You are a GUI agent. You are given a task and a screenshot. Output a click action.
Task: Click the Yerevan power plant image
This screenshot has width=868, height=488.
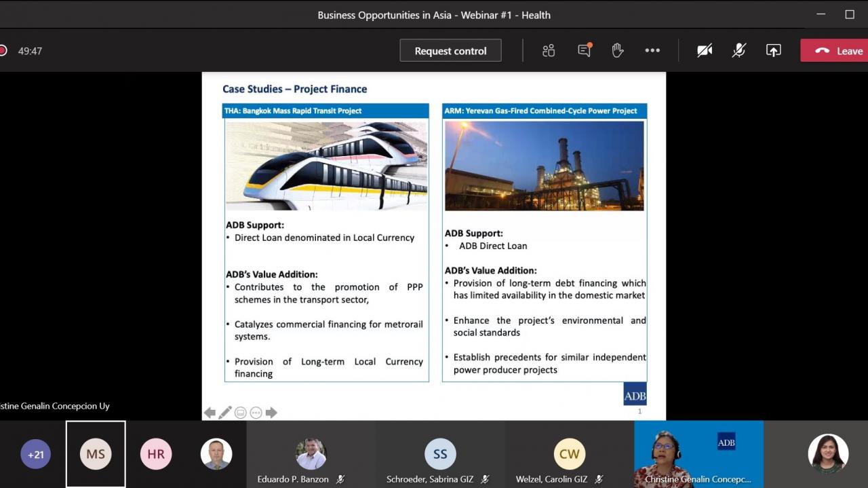(x=545, y=165)
